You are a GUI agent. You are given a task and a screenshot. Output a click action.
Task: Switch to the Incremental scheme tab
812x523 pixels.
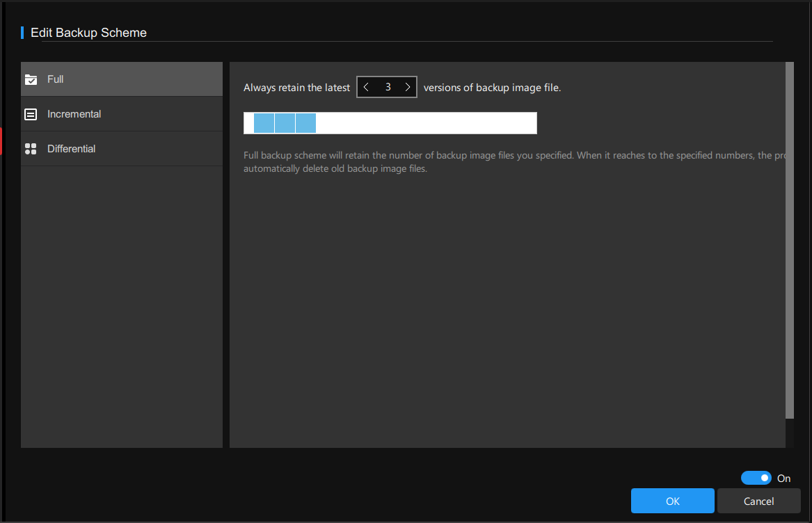122,114
